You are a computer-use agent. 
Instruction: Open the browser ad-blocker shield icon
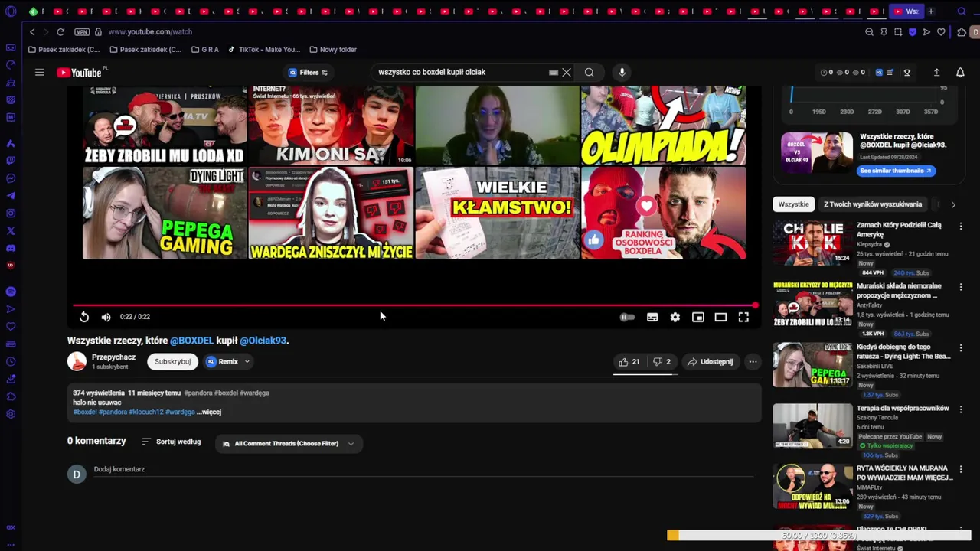pyautogui.click(x=913, y=32)
